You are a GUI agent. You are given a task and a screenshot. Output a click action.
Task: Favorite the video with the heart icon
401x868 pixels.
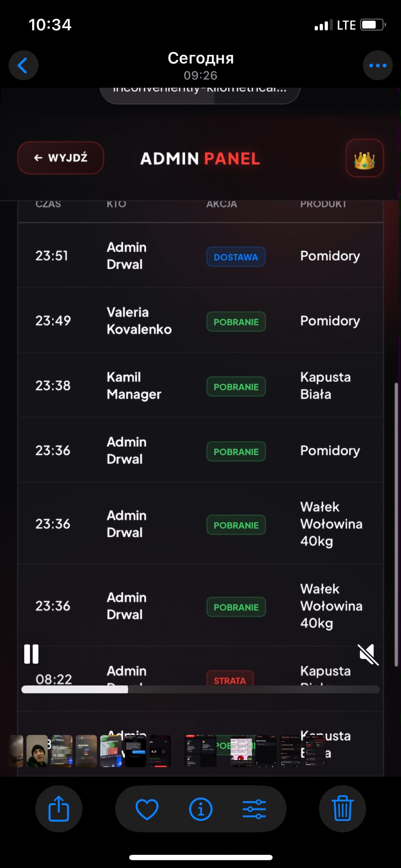coord(147,809)
